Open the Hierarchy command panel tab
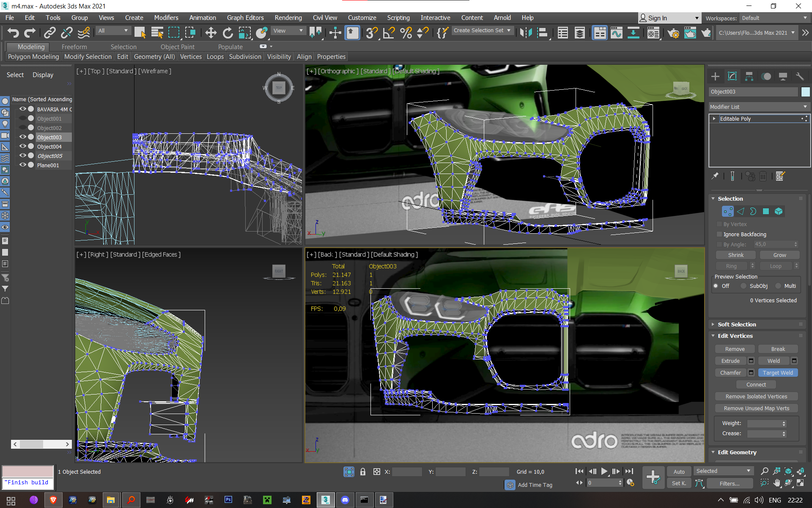812x508 pixels. point(749,76)
